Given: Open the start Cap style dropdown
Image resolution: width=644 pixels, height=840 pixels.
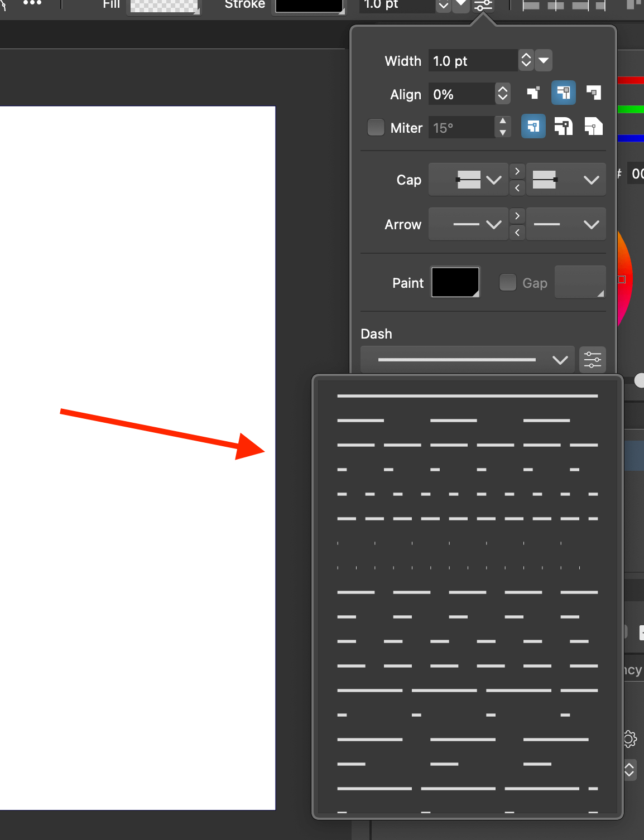Looking at the screenshot, I should click(469, 180).
